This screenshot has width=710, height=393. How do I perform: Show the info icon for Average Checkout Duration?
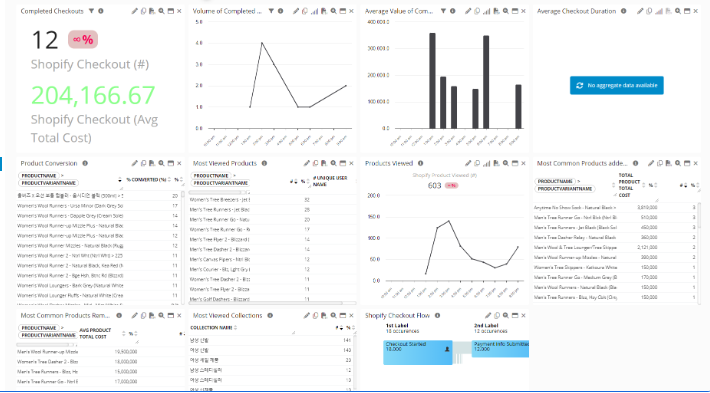(624, 11)
